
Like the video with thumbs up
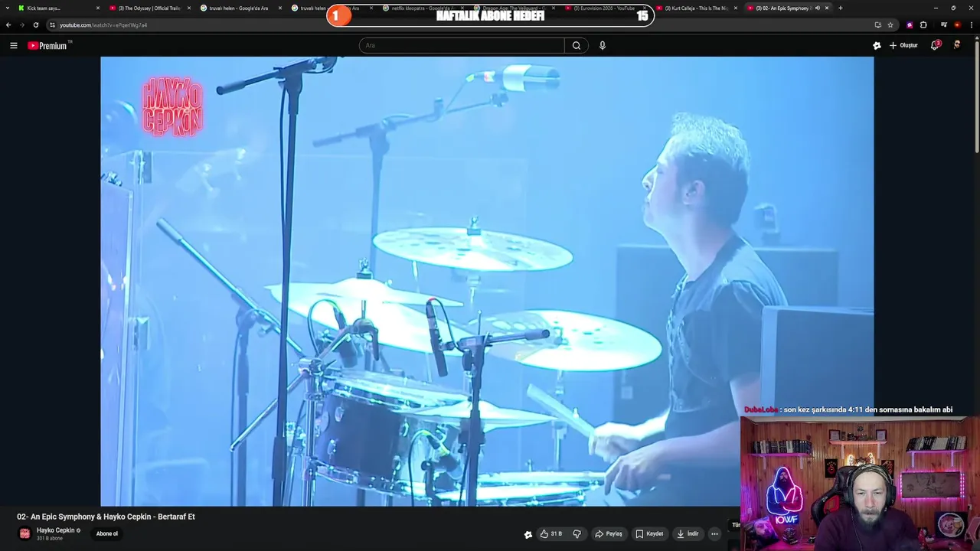click(x=551, y=534)
